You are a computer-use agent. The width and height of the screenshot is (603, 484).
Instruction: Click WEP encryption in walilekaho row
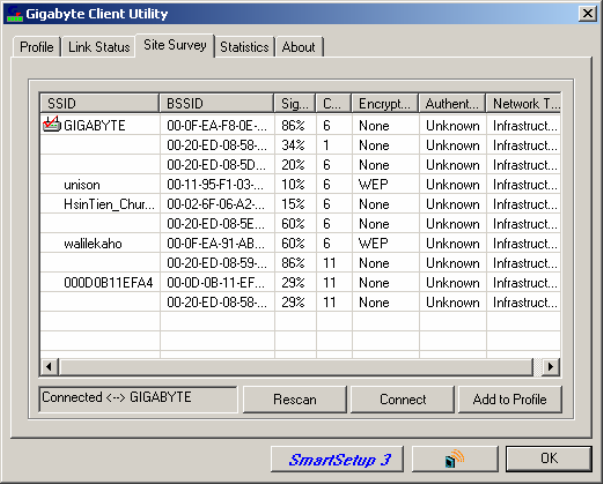point(373,243)
